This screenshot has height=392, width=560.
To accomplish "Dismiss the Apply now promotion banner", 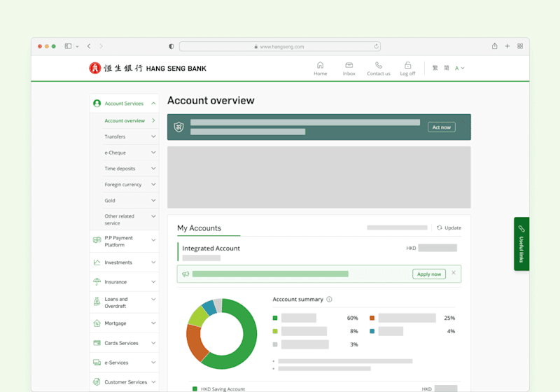I will point(453,273).
